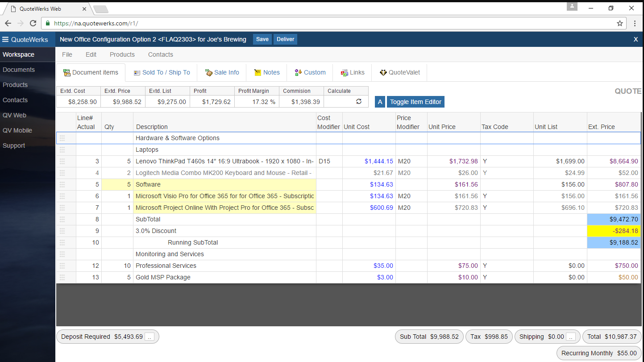Click the Sale Info tab icon
This screenshot has height=362, width=644.
click(209, 72)
